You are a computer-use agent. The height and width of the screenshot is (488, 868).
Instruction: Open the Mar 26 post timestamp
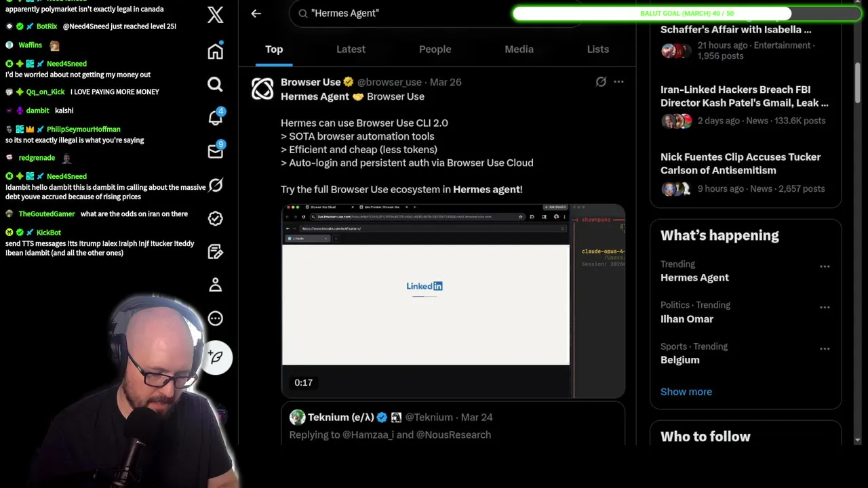coord(446,82)
